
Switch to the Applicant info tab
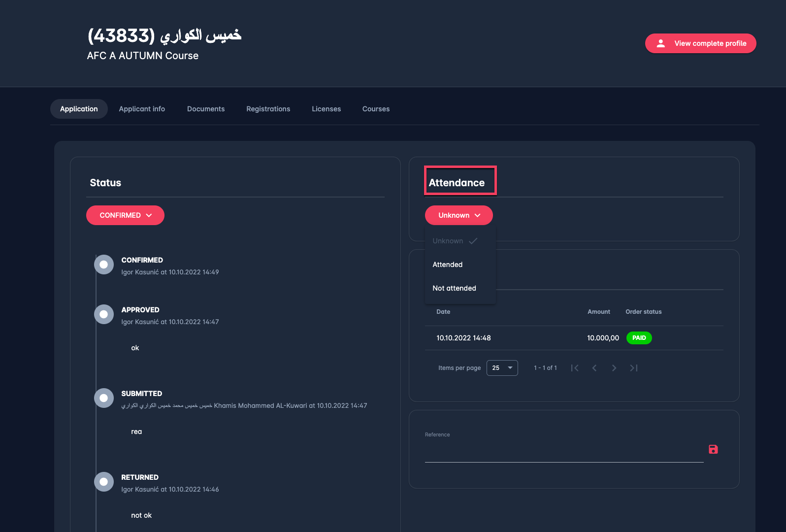click(142, 109)
